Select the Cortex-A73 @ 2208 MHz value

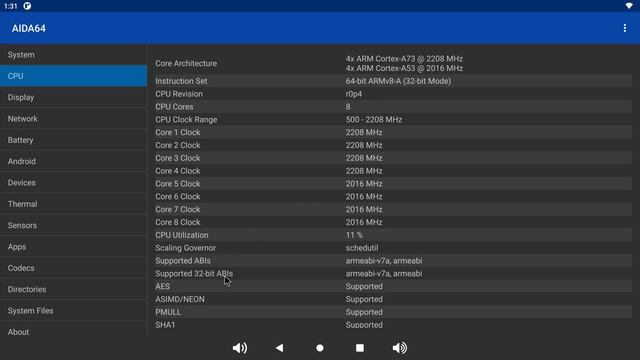click(404, 59)
